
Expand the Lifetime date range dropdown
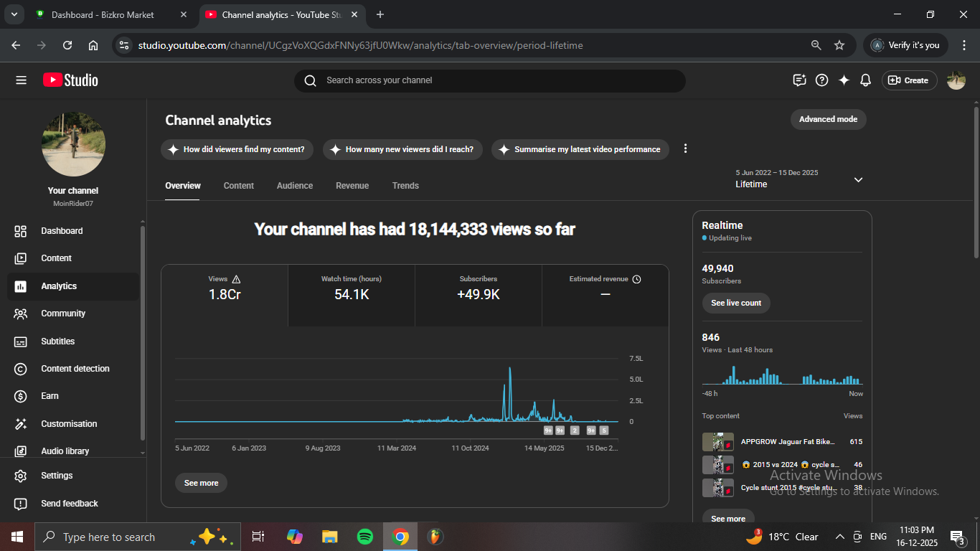[x=858, y=179]
